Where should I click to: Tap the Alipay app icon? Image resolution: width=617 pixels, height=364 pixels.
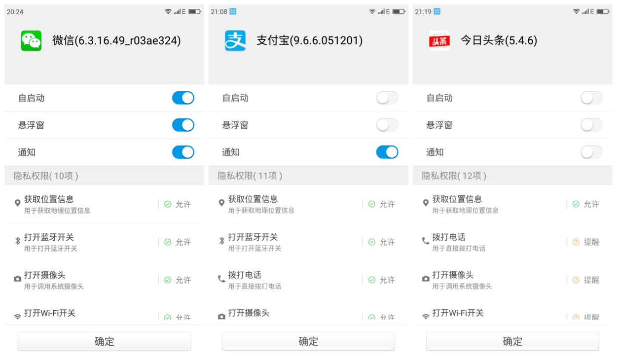click(x=235, y=40)
